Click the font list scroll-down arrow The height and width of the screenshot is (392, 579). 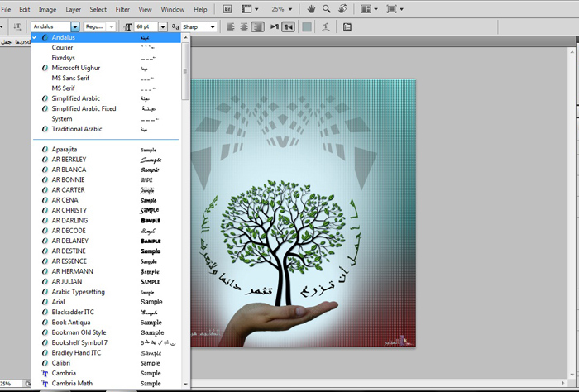[x=185, y=385]
